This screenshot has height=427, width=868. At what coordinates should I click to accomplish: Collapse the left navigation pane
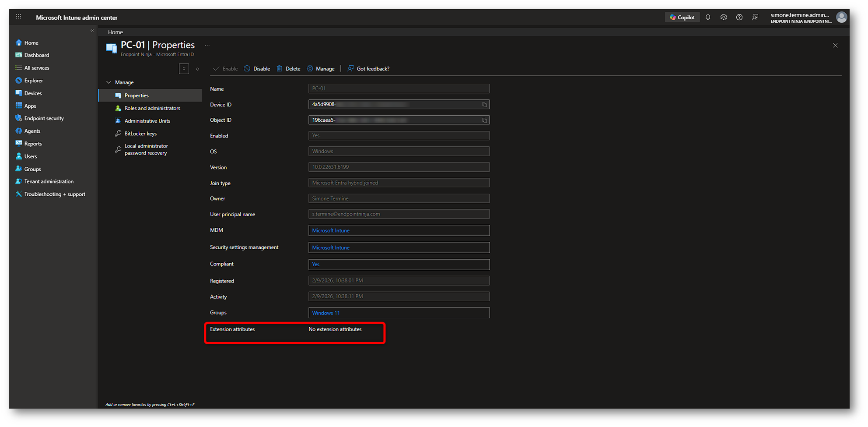[x=92, y=31]
